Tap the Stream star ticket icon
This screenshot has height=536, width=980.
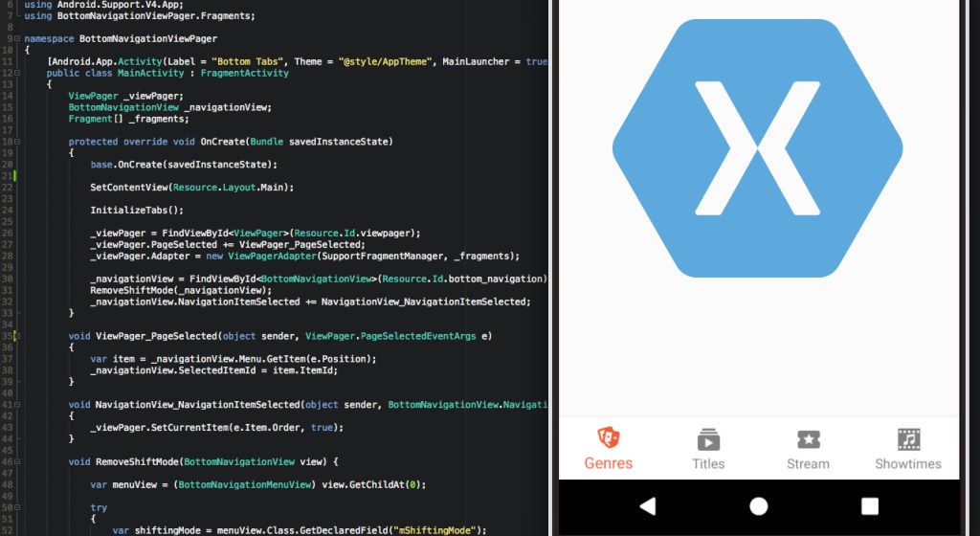[808, 439]
